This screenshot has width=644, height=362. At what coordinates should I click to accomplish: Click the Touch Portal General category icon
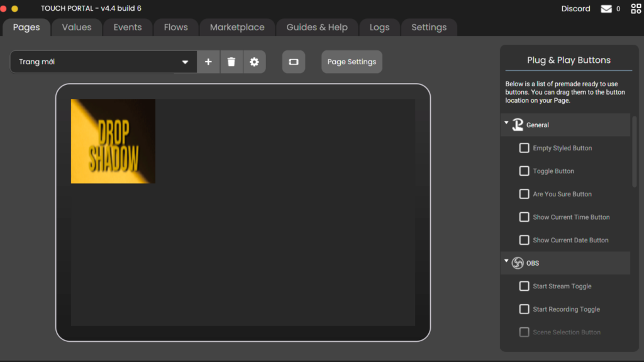518,125
